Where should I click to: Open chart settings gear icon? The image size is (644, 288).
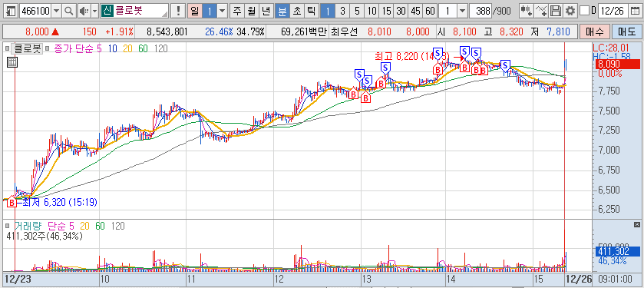(x=570, y=11)
